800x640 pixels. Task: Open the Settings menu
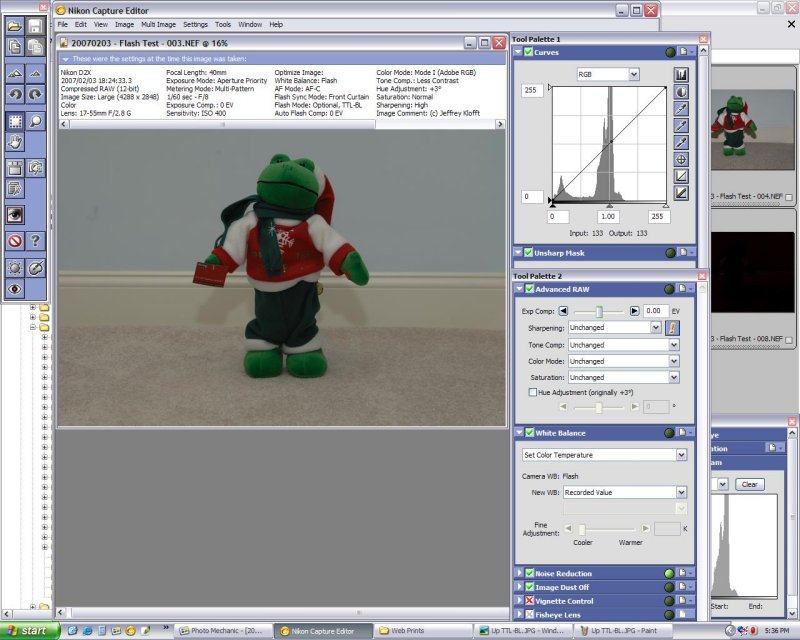pyautogui.click(x=195, y=24)
